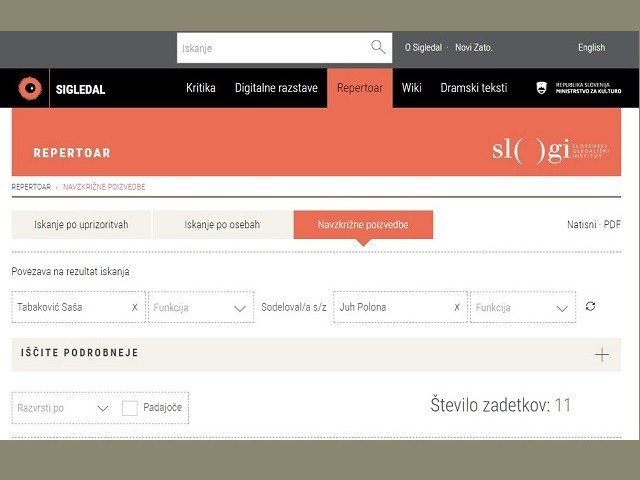This screenshot has height=480, width=640.
Task: Open Digitalne razstave in navigation
Action: tap(276, 88)
